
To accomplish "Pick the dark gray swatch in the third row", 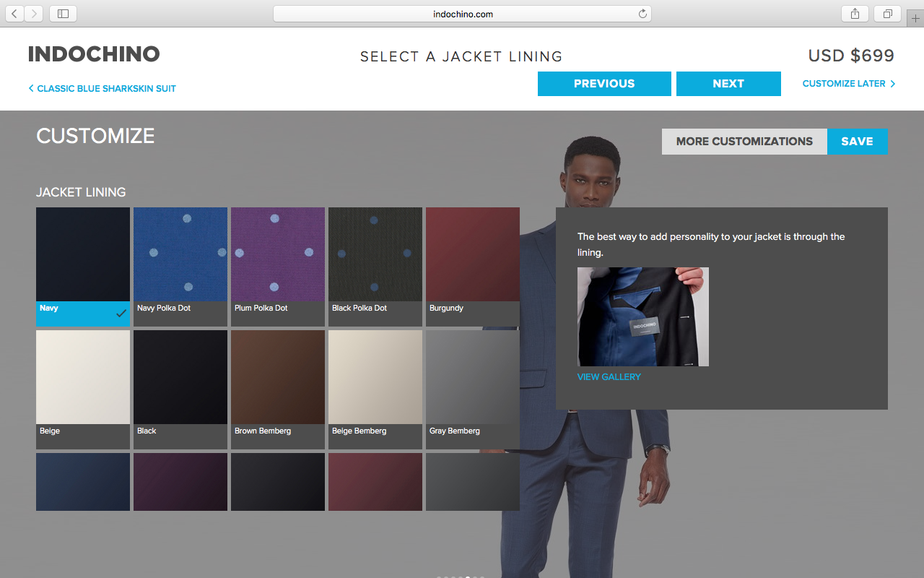I will pyautogui.click(x=473, y=482).
